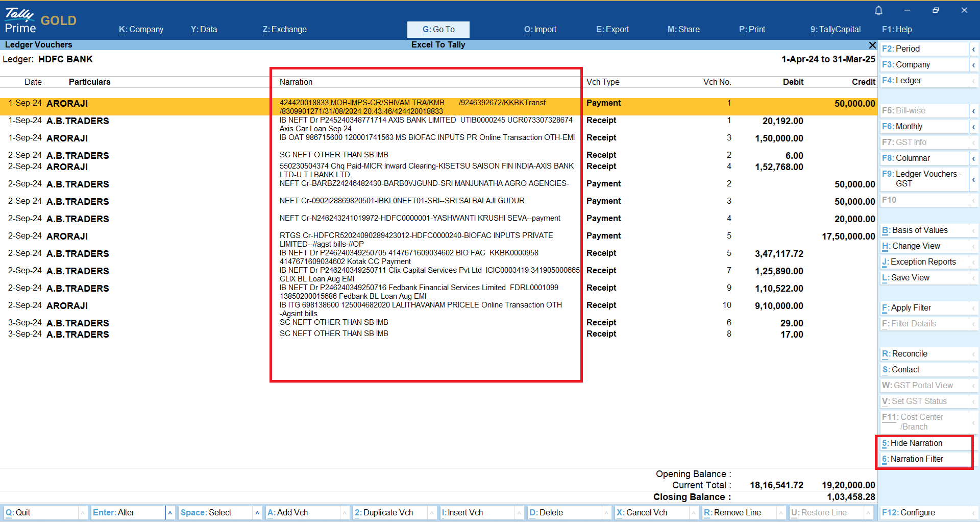Expand the F2 Period side arrow
Image resolution: width=980 pixels, height=522 pixels.
click(x=973, y=49)
